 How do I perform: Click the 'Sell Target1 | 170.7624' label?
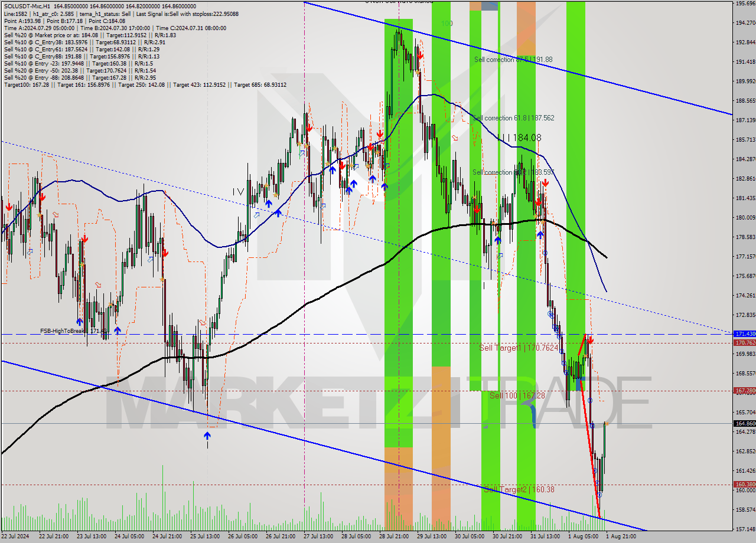(519, 348)
